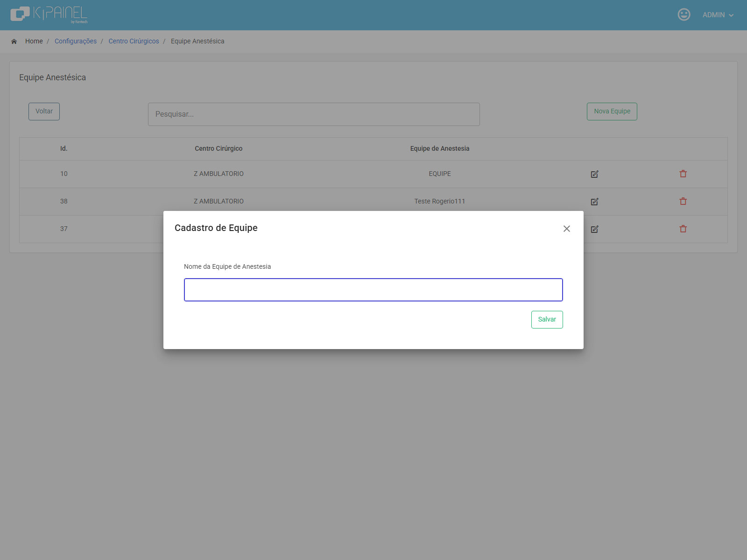Go to Home breadcrumb link

(x=34, y=41)
